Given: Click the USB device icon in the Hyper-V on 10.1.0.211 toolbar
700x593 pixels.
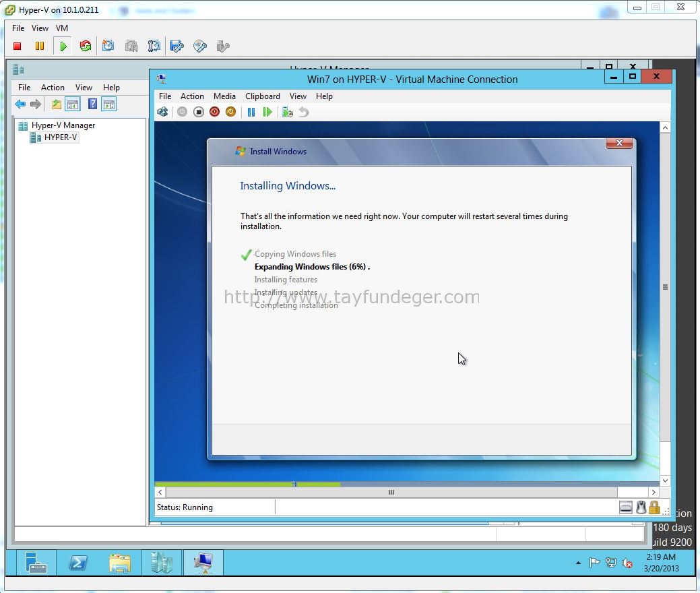Looking at the screenshot, I should [x=223, y=46].
